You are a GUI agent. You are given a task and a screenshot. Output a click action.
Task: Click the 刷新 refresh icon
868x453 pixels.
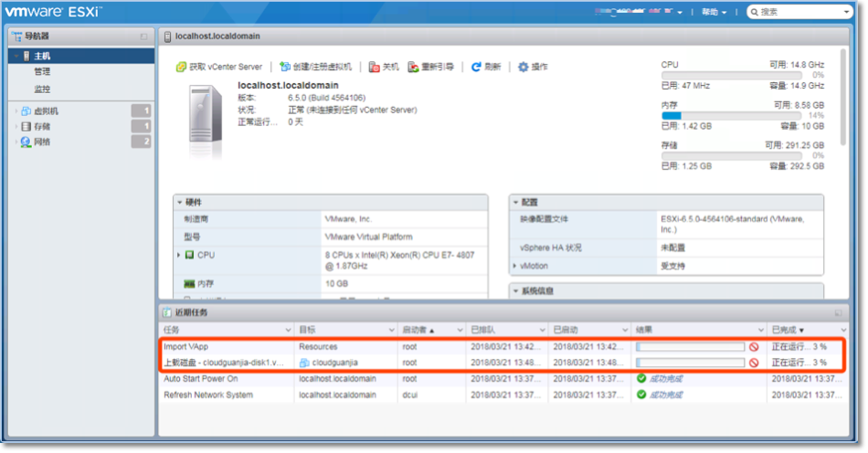point(475,67)
